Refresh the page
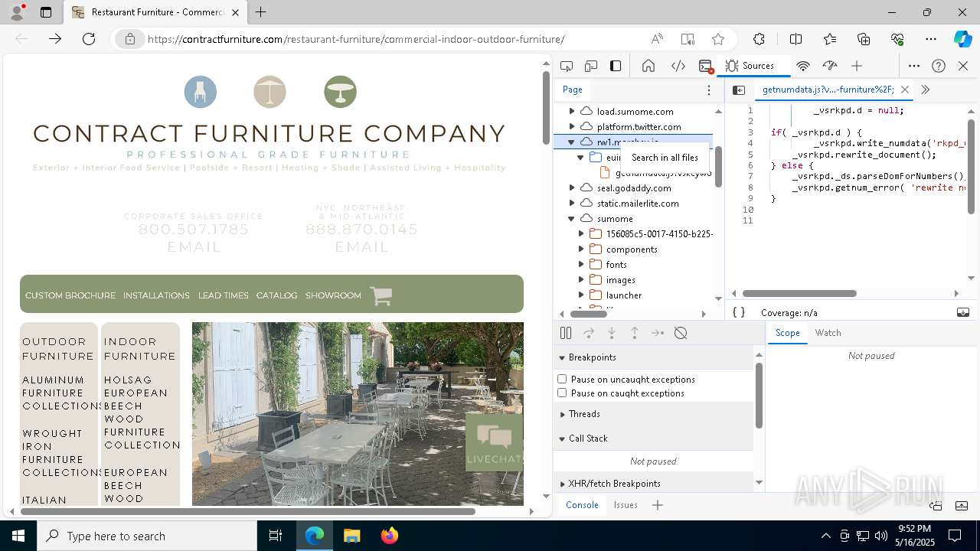 coord(89,39)
